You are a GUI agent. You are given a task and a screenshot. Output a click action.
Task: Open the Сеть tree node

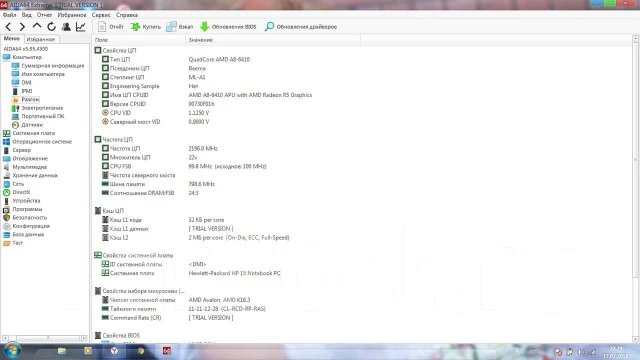(18, 184)
